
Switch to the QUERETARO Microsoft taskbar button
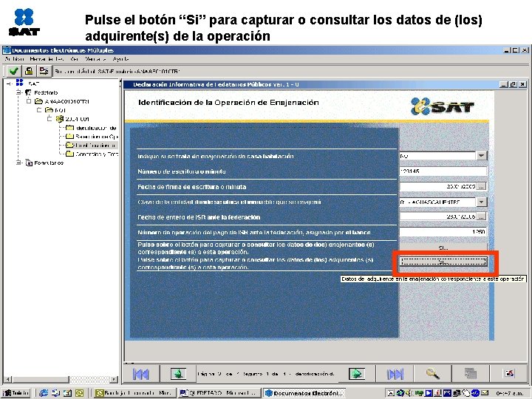[x=219, y=393]
